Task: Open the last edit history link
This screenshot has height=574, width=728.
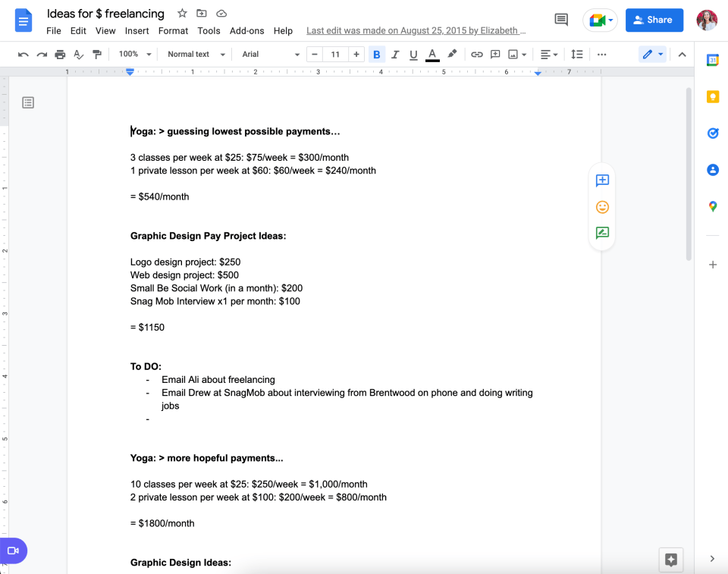Action: pos(416,30)
